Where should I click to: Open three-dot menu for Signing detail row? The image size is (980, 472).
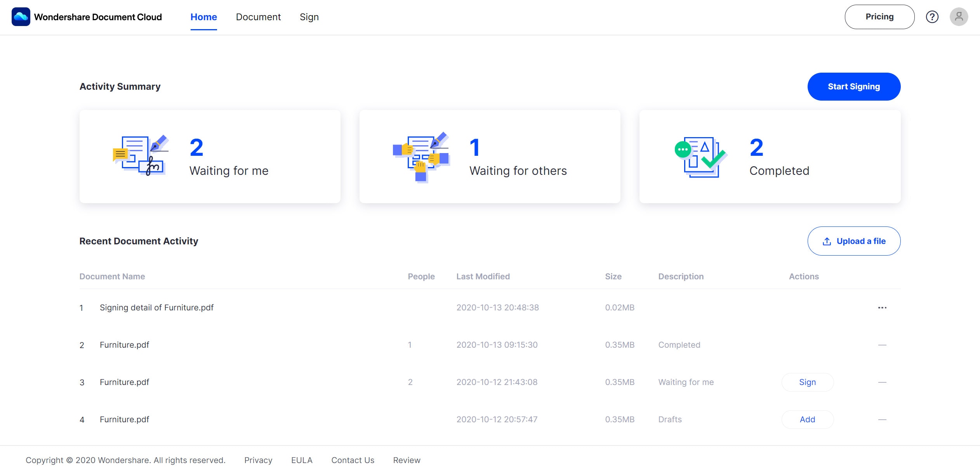point(882,308)
